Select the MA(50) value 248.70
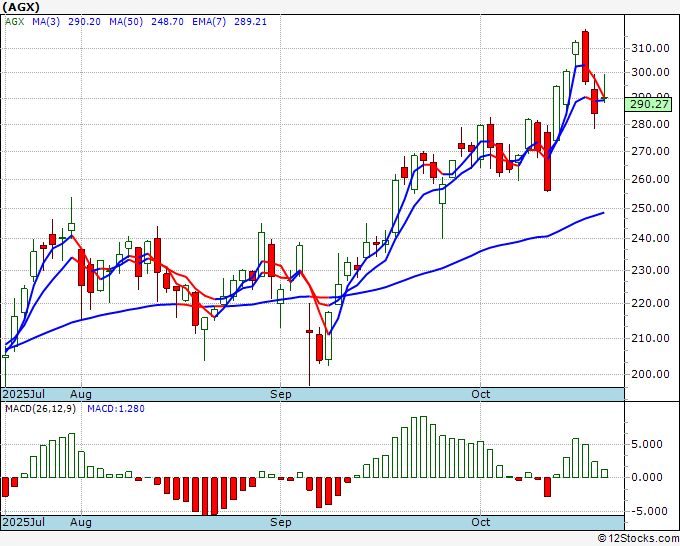 coord(167,22)
